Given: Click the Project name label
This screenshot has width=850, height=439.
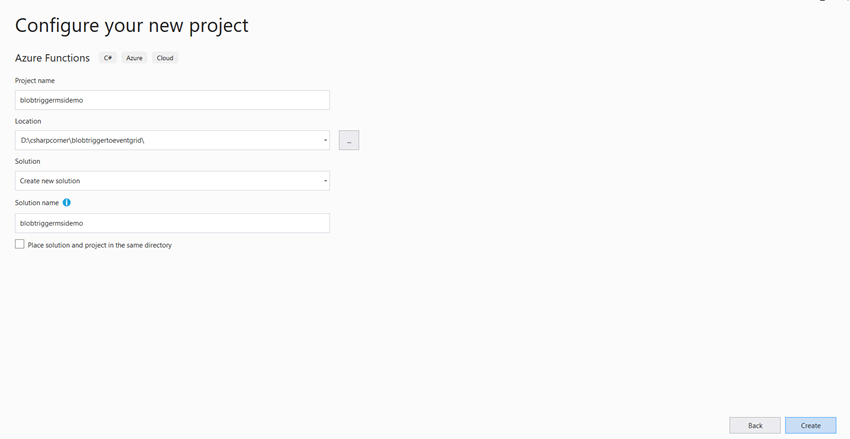Looking at the screenshot, I should tap(35, 81).
